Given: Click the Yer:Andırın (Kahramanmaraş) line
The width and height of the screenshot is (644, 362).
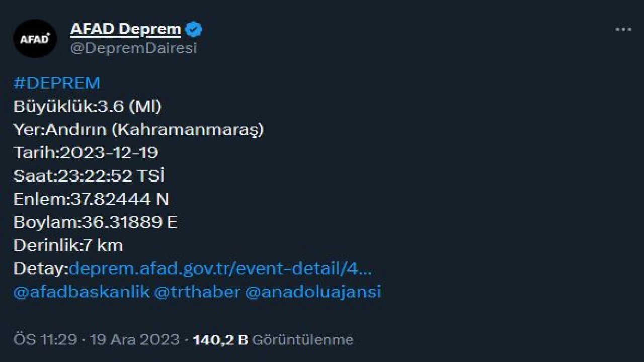Looking at the screenshot, I should click(x=138, y=130).
